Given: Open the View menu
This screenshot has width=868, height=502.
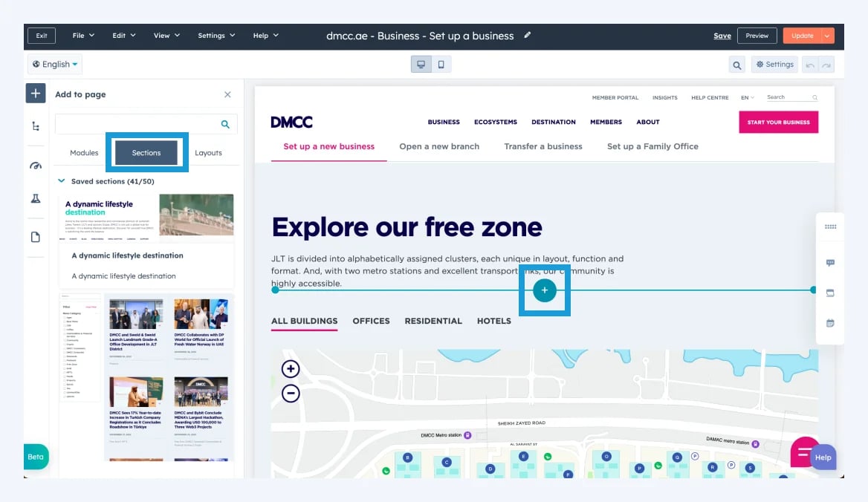Looking at the screenshot, I should point(166,36).
